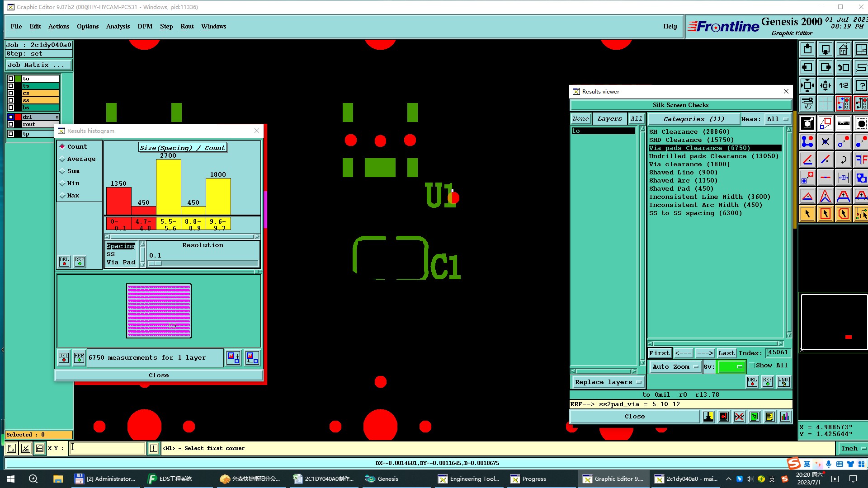Open the Analysis menu

click(118, 26)
